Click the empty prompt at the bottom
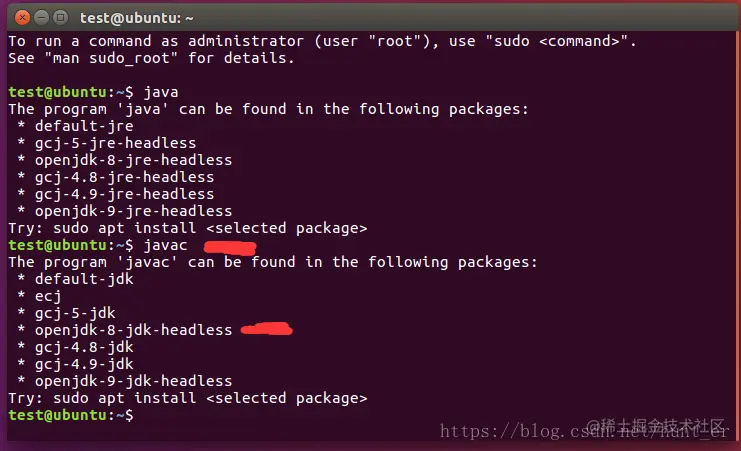741x451 pixels. [71, 415]
